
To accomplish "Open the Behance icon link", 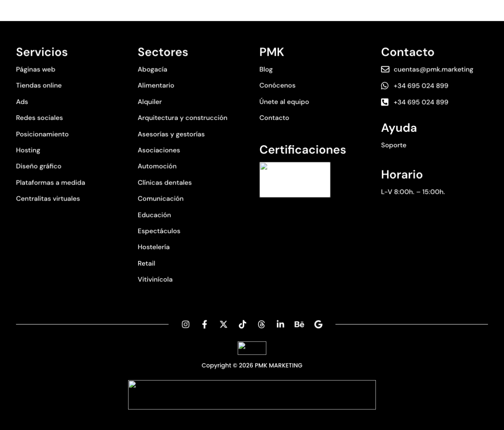I will point(299,324).
